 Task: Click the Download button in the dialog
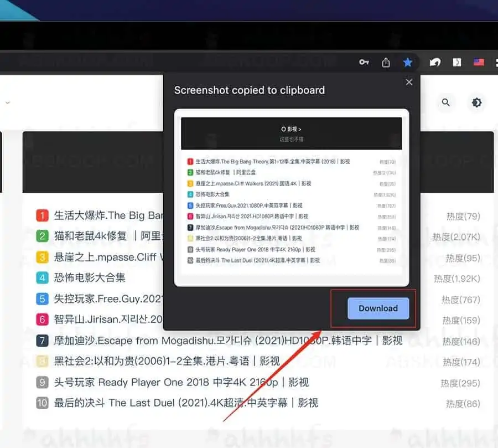(378, 308)
